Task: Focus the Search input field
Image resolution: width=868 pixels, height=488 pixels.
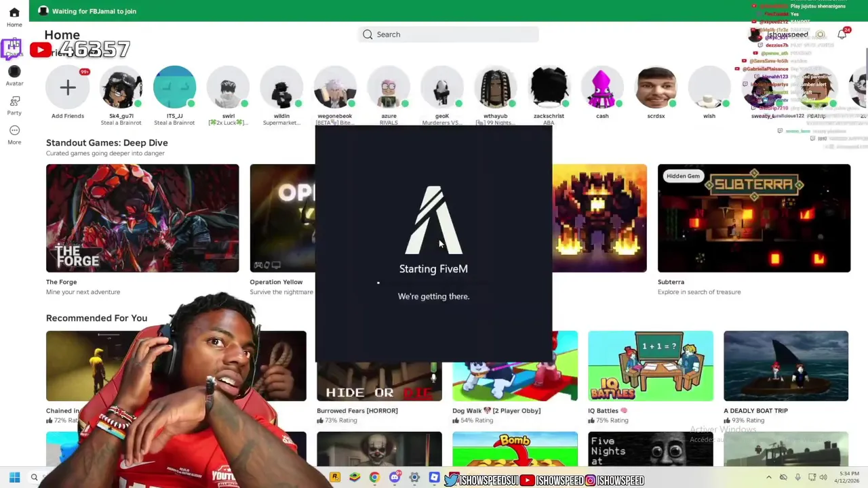Action: click(x=448, y=35)
